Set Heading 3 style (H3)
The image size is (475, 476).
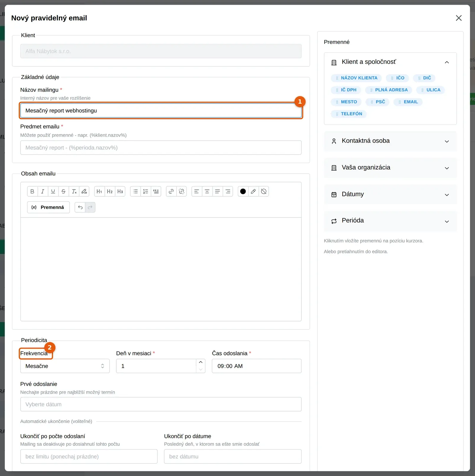[x=120, y=192]
